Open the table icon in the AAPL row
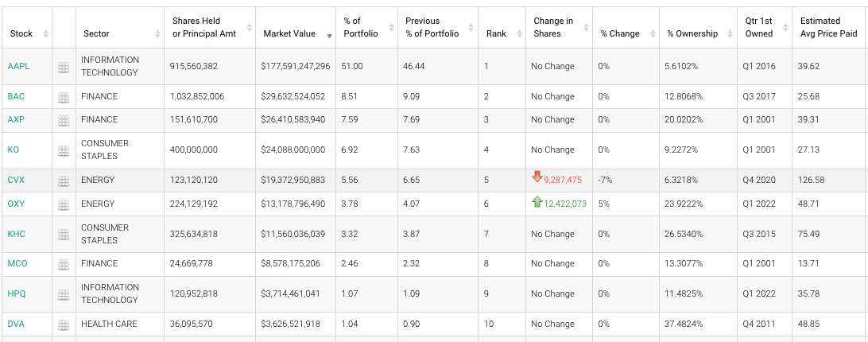Screen dimensions: 868x342 click(x=64, y=67)
